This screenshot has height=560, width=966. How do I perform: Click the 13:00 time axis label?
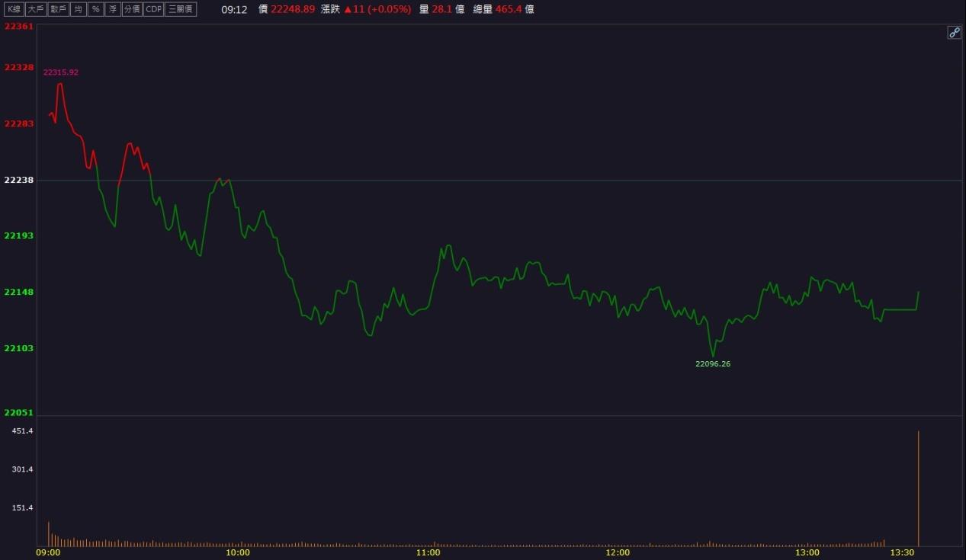click(807, 552)
